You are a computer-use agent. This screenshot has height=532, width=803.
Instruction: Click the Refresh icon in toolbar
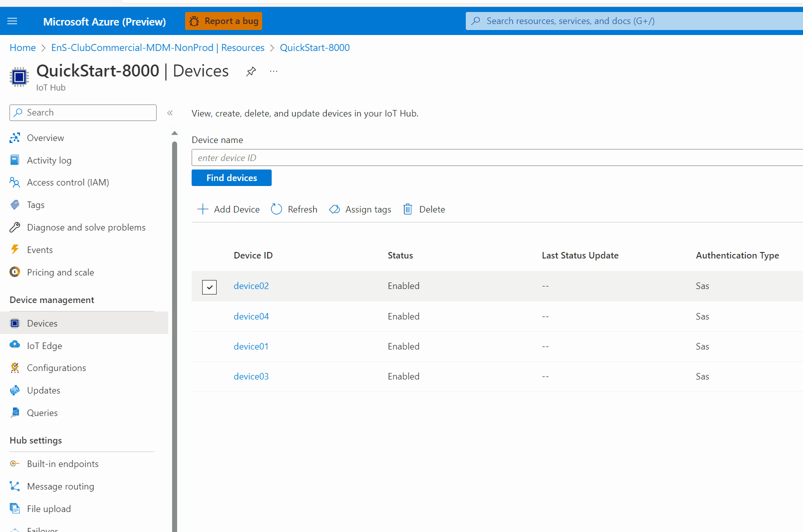(x=276, y=209)
